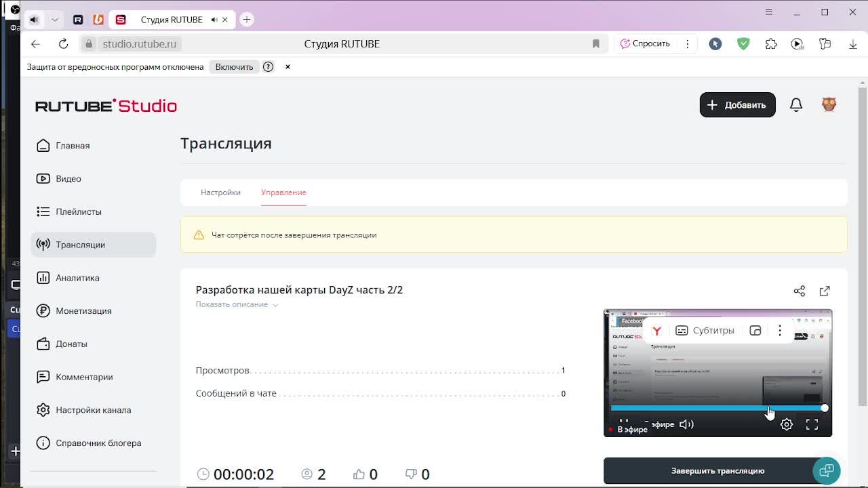Click the Донаты wallet icon
868x488 pixels.
43,344
